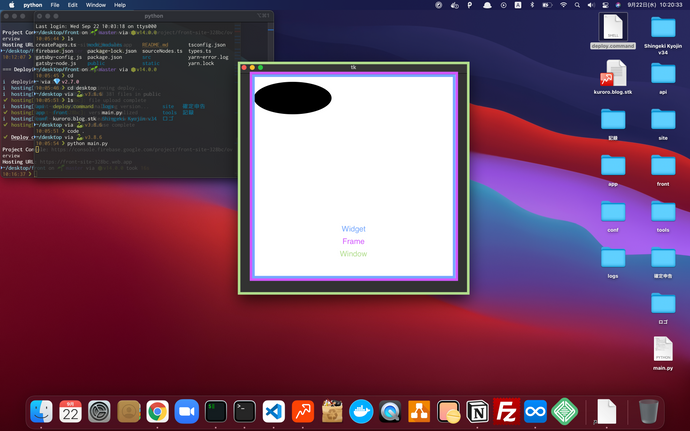Image resolution: width=690 pixels, height=431 pixels.
Task: Open Siri from the menu bar
Action: (618, 5)
